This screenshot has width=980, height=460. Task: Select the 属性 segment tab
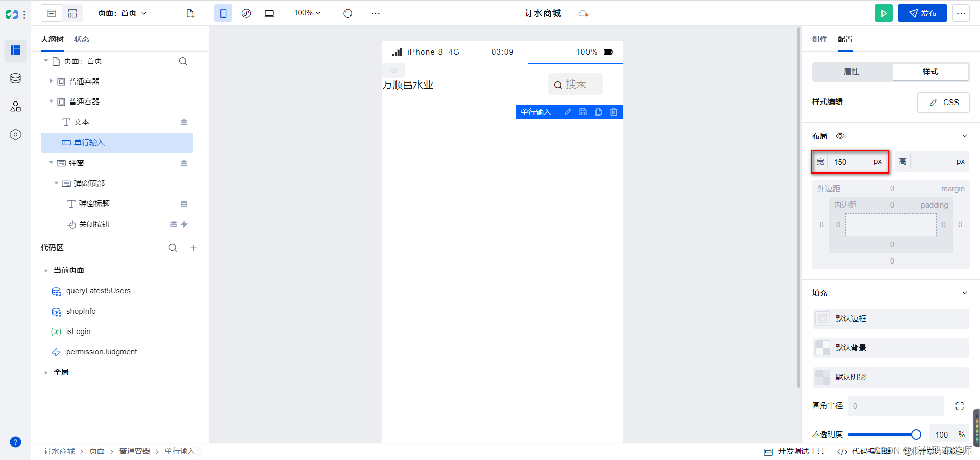[x=852, y=72]
